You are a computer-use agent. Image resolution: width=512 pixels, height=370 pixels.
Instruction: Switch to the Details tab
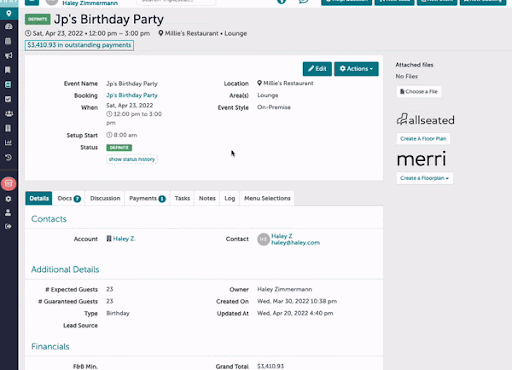39,198
